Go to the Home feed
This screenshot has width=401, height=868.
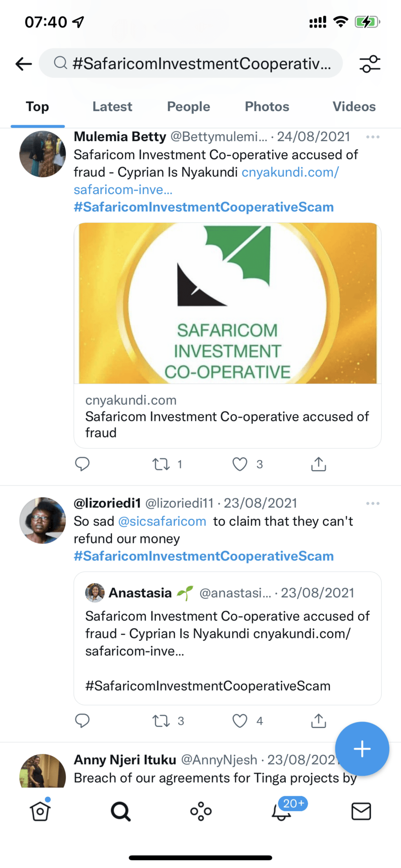click(x=40, y=811)
